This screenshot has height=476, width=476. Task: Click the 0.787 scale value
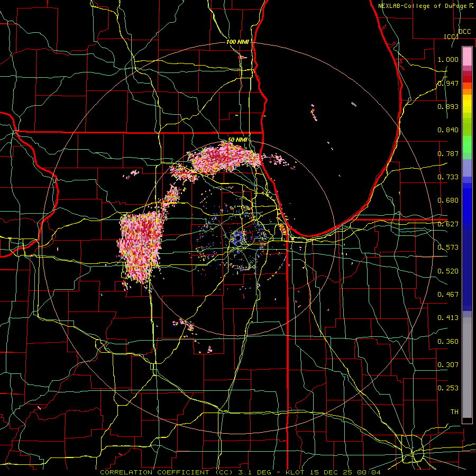(x=448, y=153)
